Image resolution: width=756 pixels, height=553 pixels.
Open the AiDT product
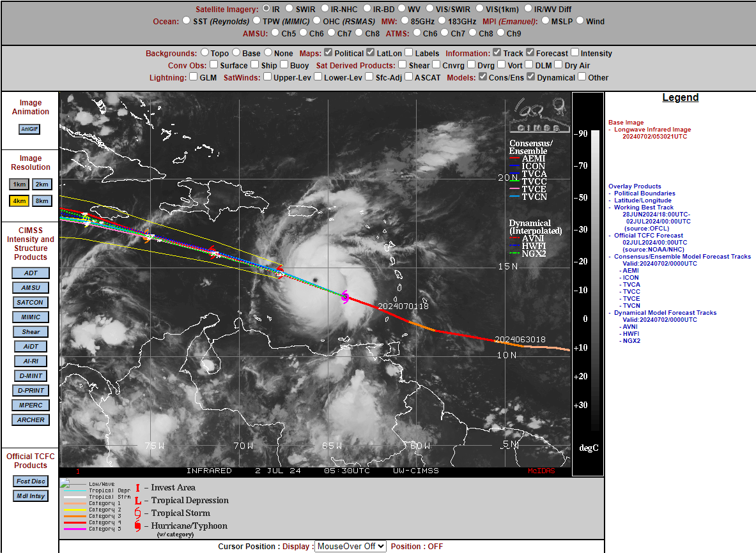(31, 346)
